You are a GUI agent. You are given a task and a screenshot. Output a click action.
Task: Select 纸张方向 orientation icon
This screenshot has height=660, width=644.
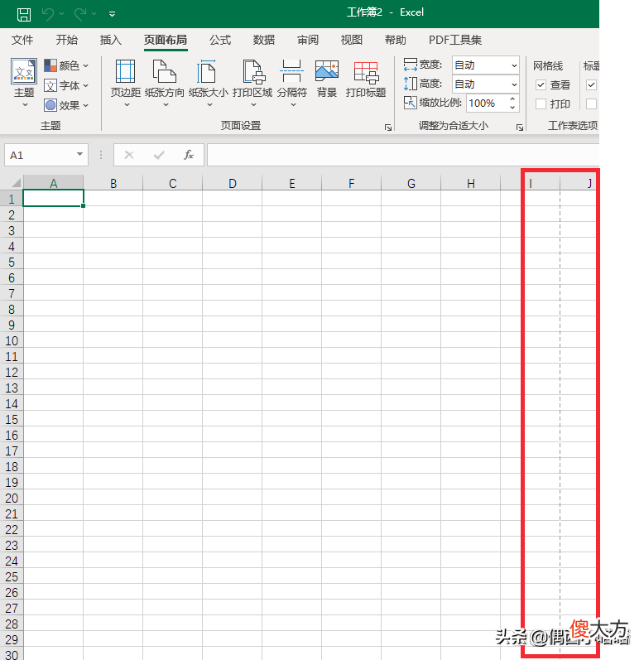pos(165,71)
